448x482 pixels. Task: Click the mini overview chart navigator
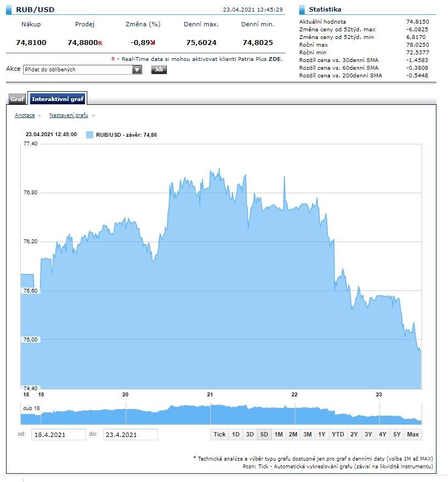coord(221,414)
